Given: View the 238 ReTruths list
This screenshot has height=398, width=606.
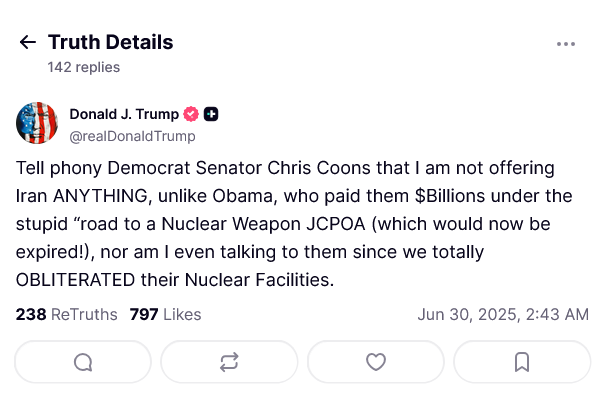Looking at the screenshot, I should pyautogui.click(x=66, y=315).
